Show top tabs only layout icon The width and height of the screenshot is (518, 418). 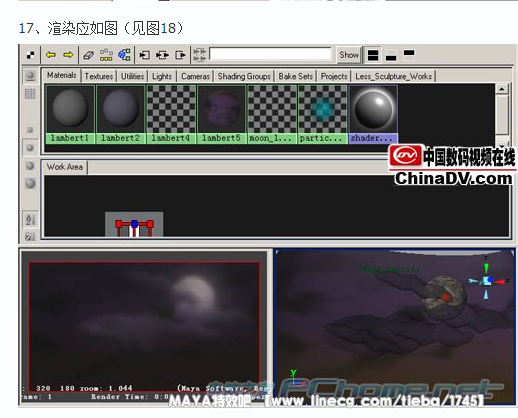tap(409, 54)
